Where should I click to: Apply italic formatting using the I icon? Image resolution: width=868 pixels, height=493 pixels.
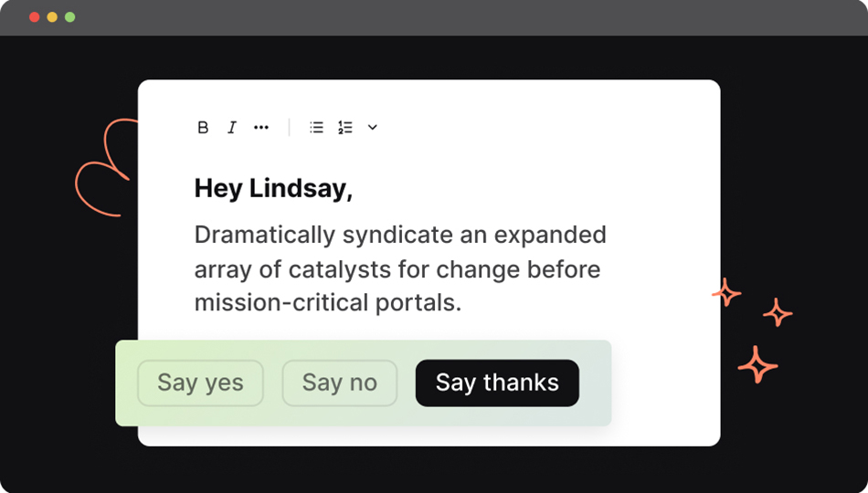(x=232, y=128)
